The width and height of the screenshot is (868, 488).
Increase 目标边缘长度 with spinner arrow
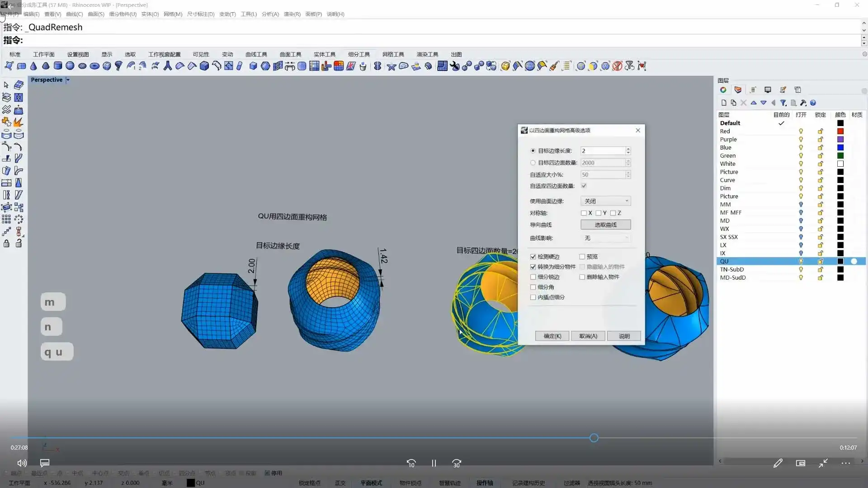pyautogui.click(x=628, y=149)
